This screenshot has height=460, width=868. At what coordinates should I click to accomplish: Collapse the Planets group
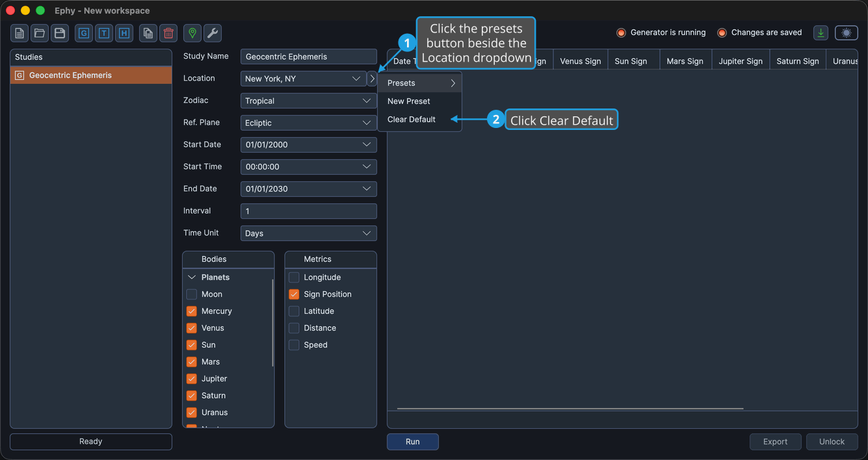point(192,277)
